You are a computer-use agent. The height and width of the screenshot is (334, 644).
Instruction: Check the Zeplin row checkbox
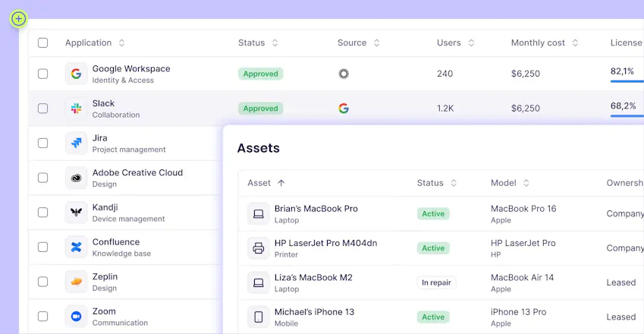coord(42,282)
